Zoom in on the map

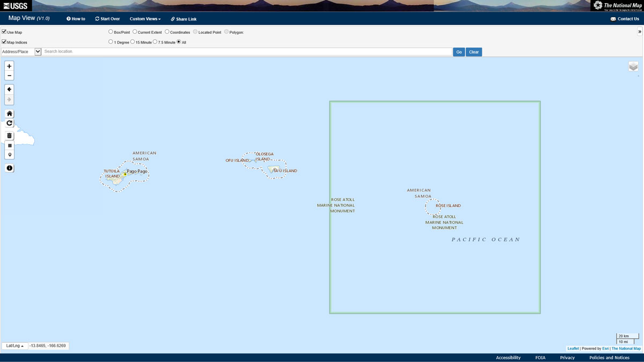[9, 66]
